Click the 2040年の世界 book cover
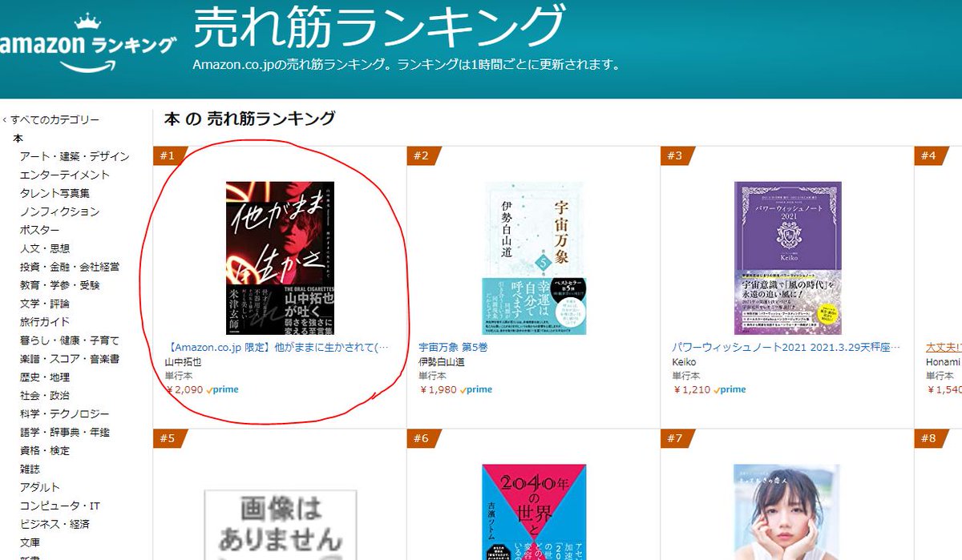Viewport: 962px width, 560px height. coord(534,512)
